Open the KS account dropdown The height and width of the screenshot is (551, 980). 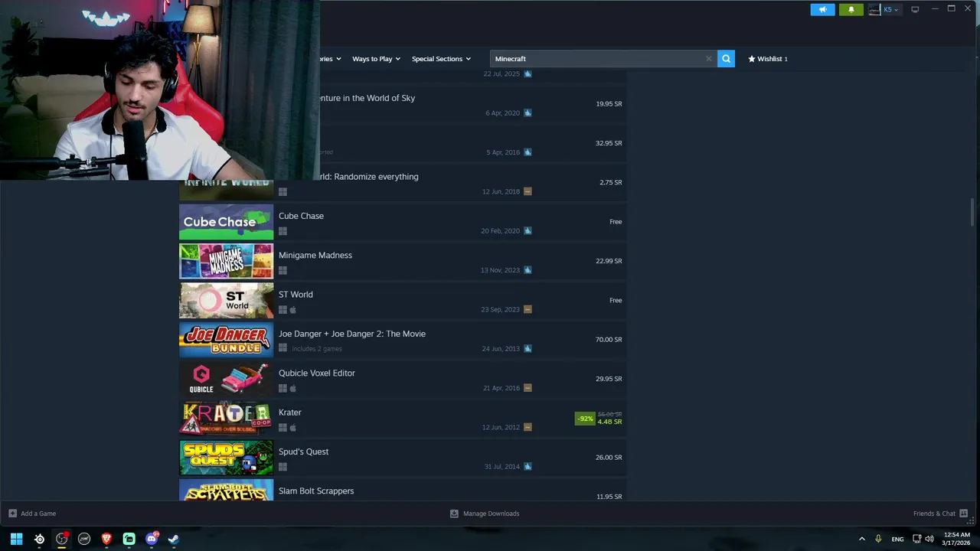click(891, 10)
